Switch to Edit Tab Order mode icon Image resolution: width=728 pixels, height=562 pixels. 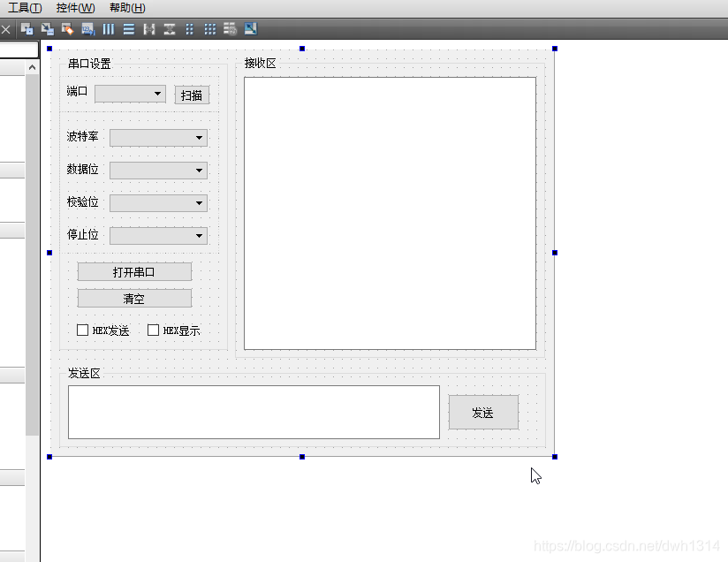pyautogui.click(x=88, y=29)
